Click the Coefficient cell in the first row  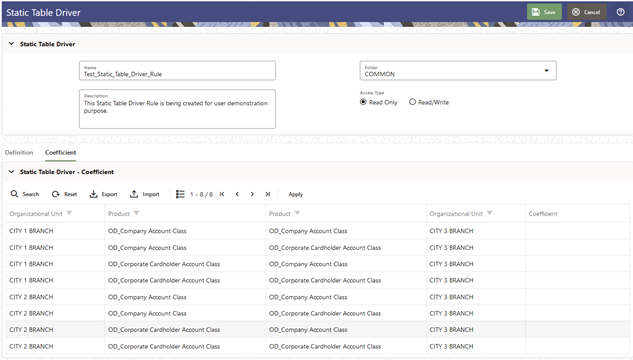tap(577, 231)
